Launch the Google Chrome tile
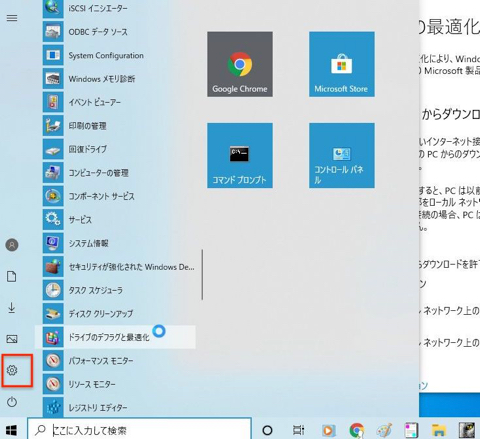Image resolution: width=480 pixels, height=439 pixels. click(240, 64)
